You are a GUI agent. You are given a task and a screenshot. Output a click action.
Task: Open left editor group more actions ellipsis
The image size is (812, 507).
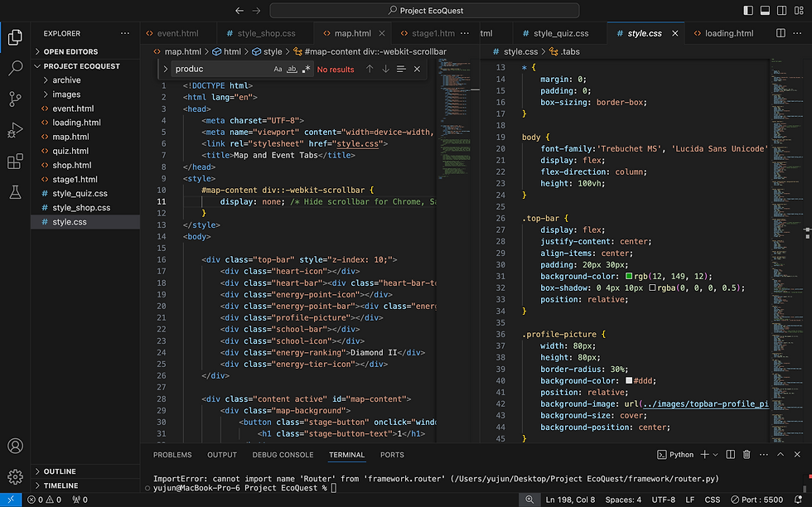click(465, 33)
